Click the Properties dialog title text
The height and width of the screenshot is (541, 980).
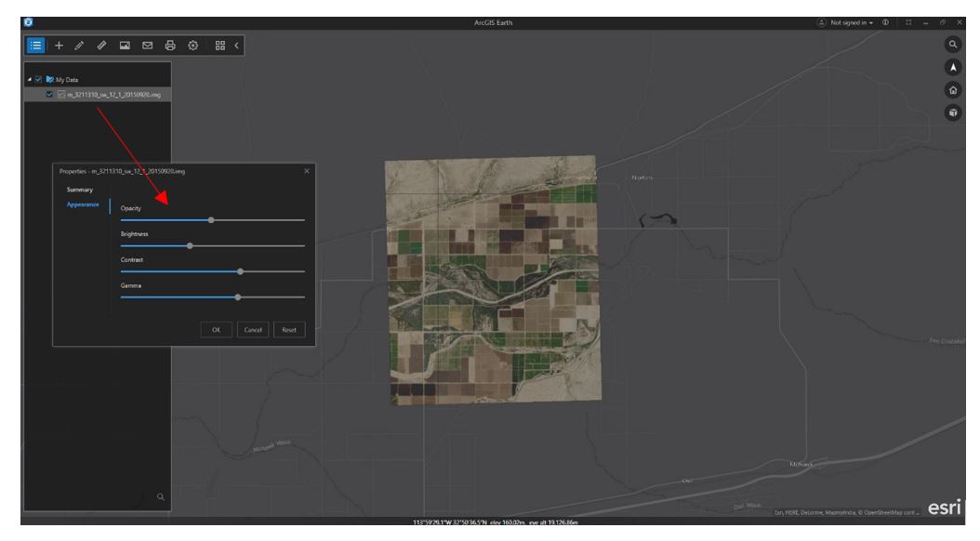(122, 171)
